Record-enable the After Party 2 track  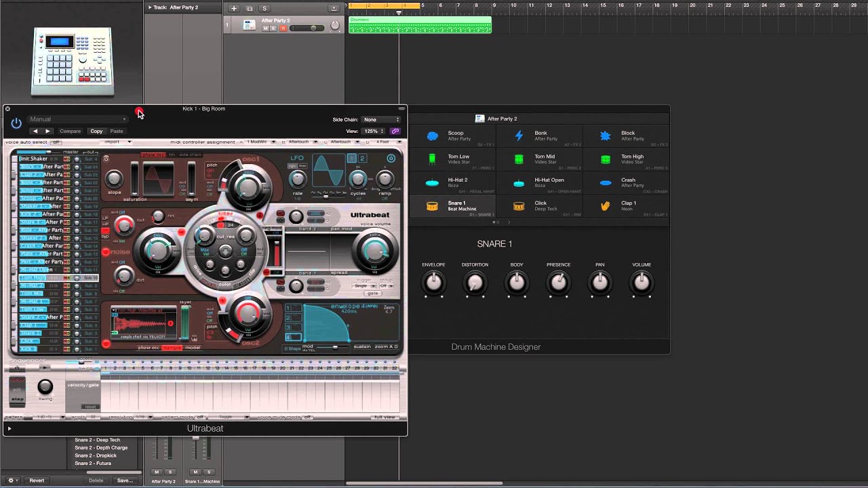(283, 28)
